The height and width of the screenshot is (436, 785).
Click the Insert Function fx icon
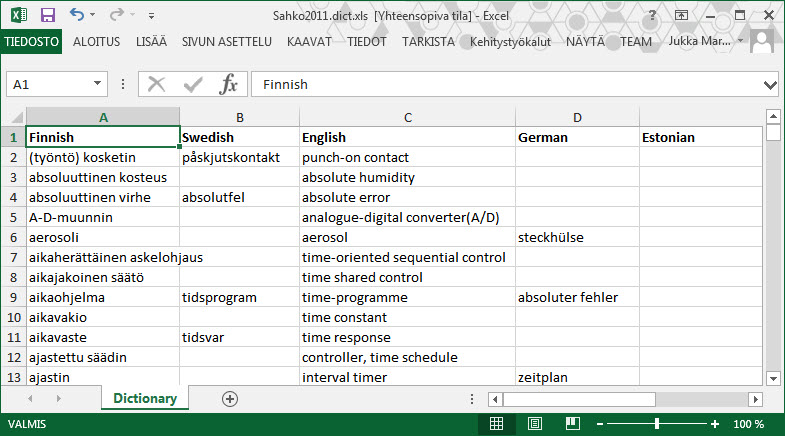pyautogui.click(x=229, y=85)
